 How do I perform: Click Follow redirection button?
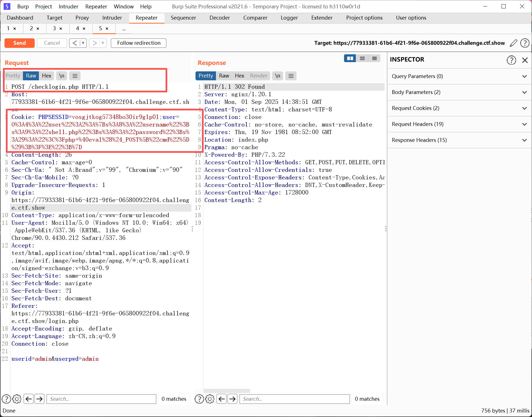point(139,43)
